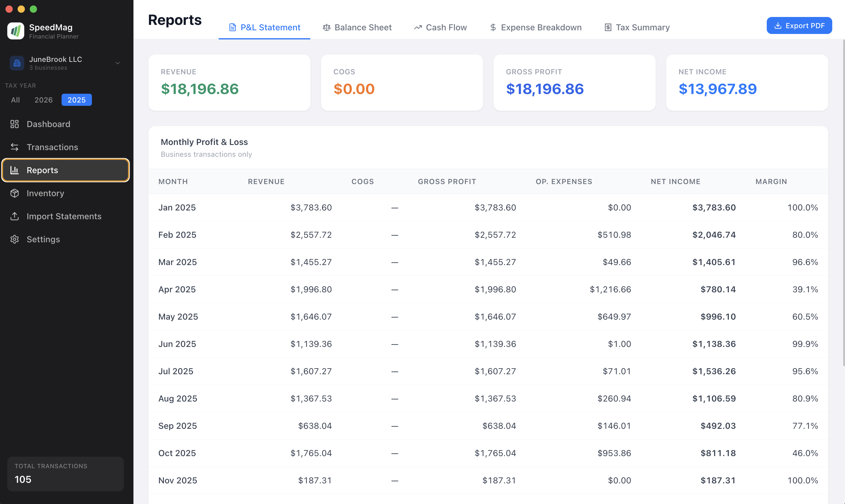Screen dimensions: 845x504
Task: Click the Settings gear icon
Action: pos(14,240)
